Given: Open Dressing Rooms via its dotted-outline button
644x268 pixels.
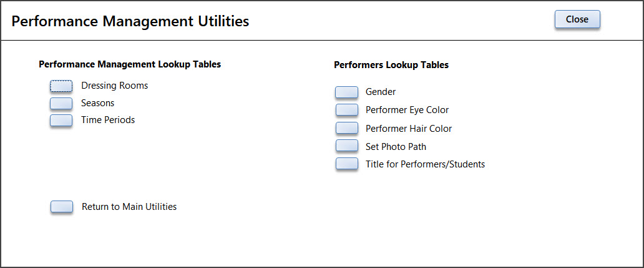Looking at the screenshot, I should 61,86.
